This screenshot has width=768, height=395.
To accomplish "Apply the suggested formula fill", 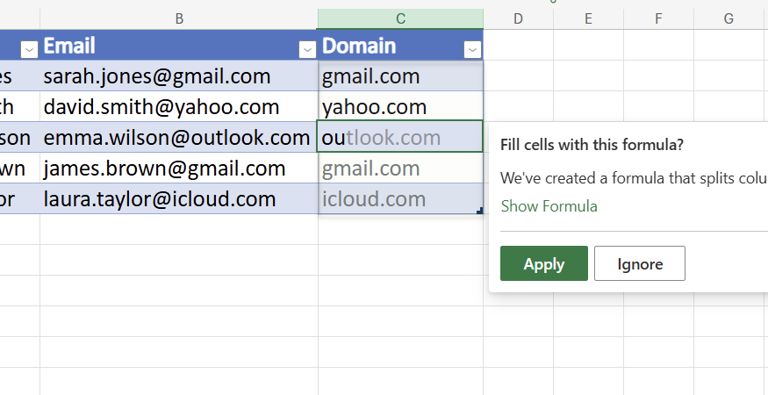I will coord(544,264).
